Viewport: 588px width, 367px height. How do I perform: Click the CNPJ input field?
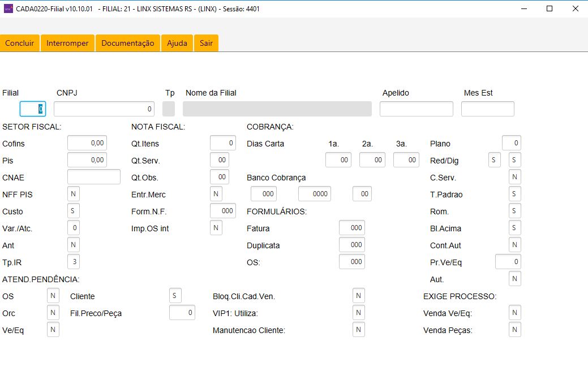tap(104, 109)
